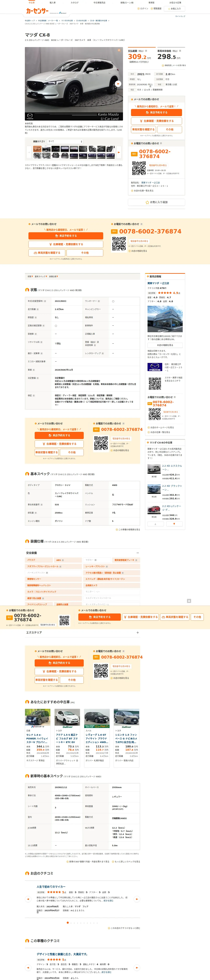Open the お役立ち記事 navigation tab
The width and height of the screenshot is (210, 980).
(x=175, y=3)
